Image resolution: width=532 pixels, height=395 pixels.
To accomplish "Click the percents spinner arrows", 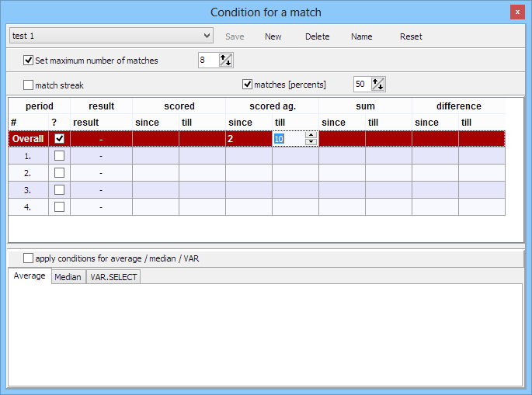I will tap(379, 85).
